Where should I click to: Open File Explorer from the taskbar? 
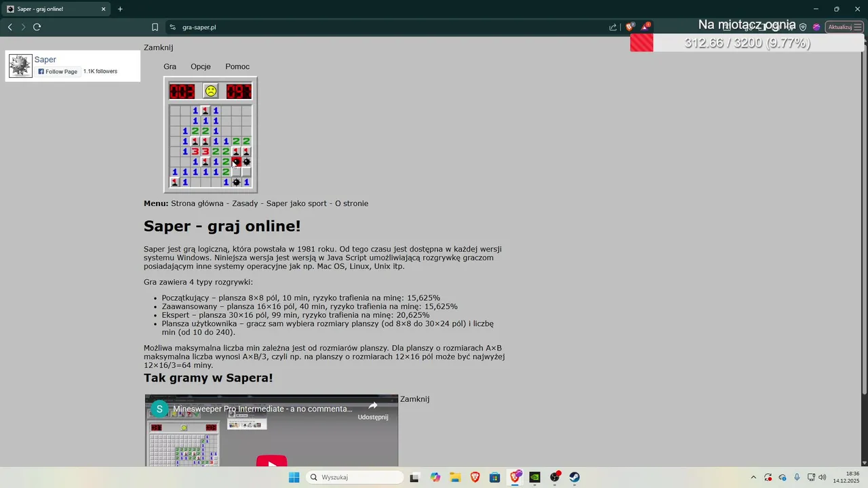(x=454, y=477)
